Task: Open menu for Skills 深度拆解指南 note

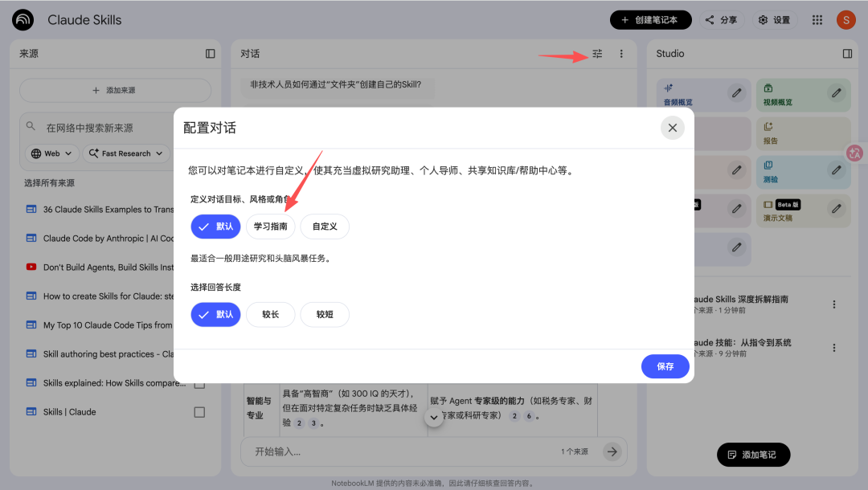Action: click(x=833, y=304)
